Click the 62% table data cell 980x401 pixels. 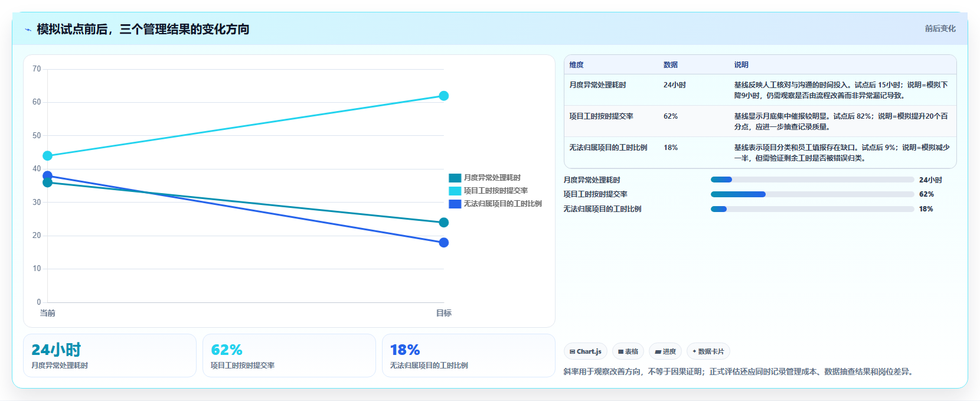click(x=671, y=116)
